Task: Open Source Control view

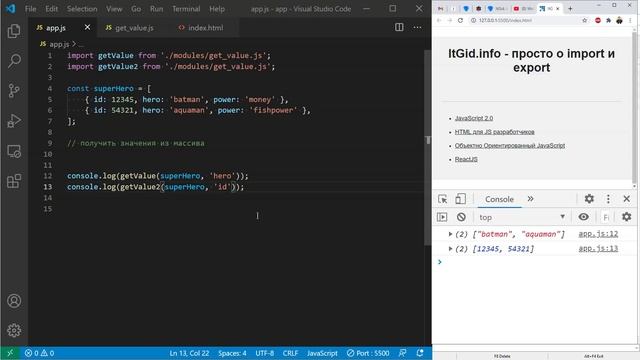Action: (14, 91)
